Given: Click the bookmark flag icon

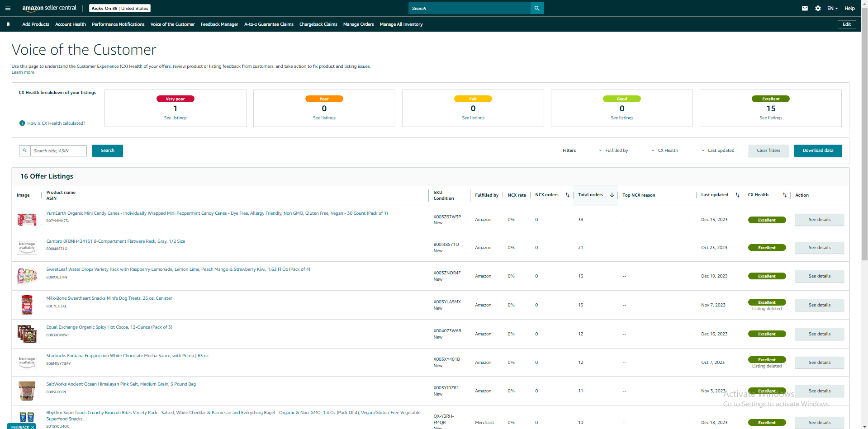Looking at the screenshot, I should tap(8, 24).
